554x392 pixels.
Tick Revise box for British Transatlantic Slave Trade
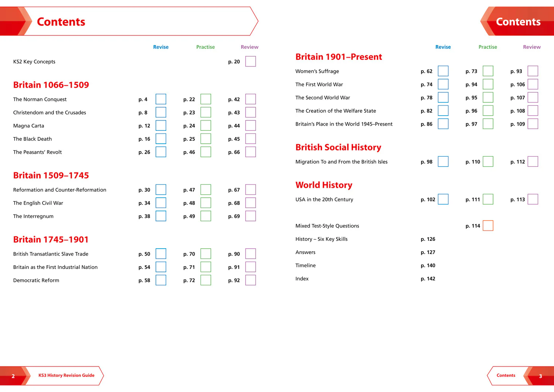click(x=161, y=254)
